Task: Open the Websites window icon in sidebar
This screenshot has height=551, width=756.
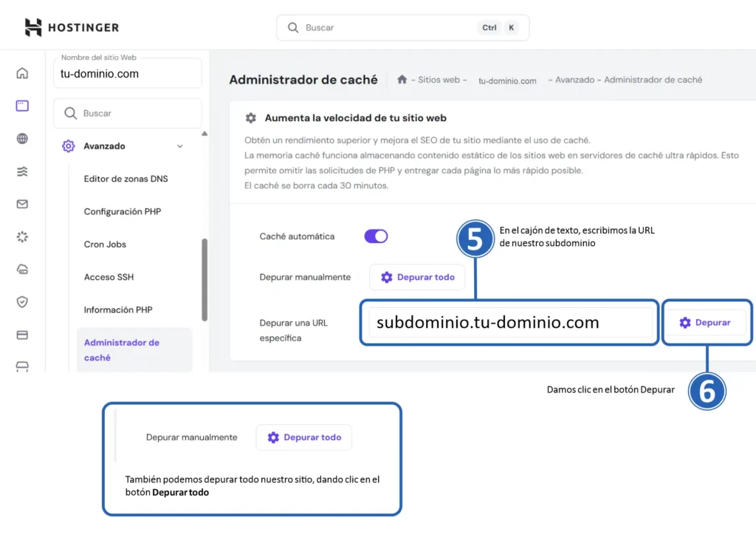Action: 22,106
